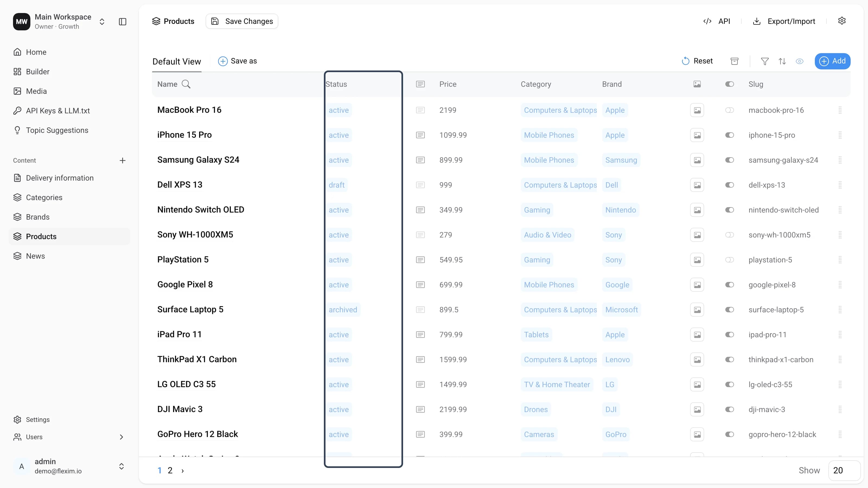
Task: Open image cell for MacBook Pro 16
Action: pos(697,110)
